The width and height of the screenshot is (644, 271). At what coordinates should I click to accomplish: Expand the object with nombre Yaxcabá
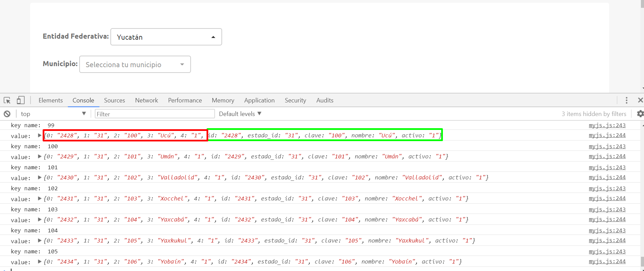(x=40, y=219)
